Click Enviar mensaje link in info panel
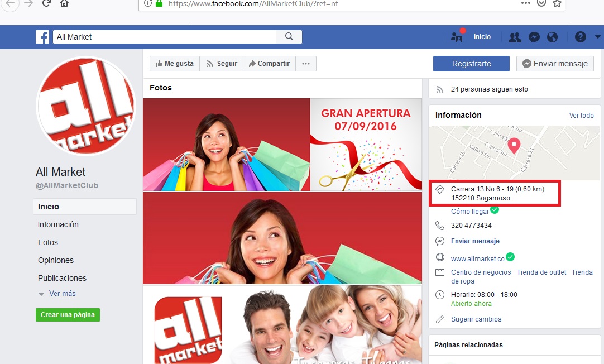This screenshot has height=364, width=604. (x=475, y=241)
